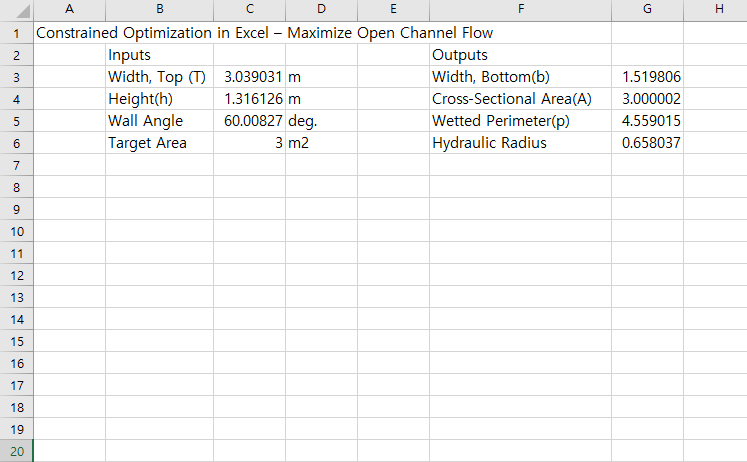This screenshot has height=462, width=747.
Task: Select column A header
Action: 70,9
